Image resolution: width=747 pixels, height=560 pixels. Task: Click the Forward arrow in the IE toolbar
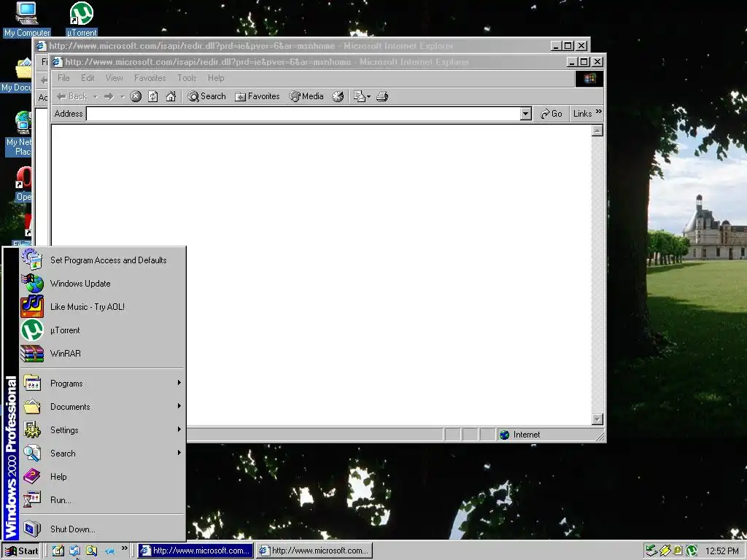109,96
